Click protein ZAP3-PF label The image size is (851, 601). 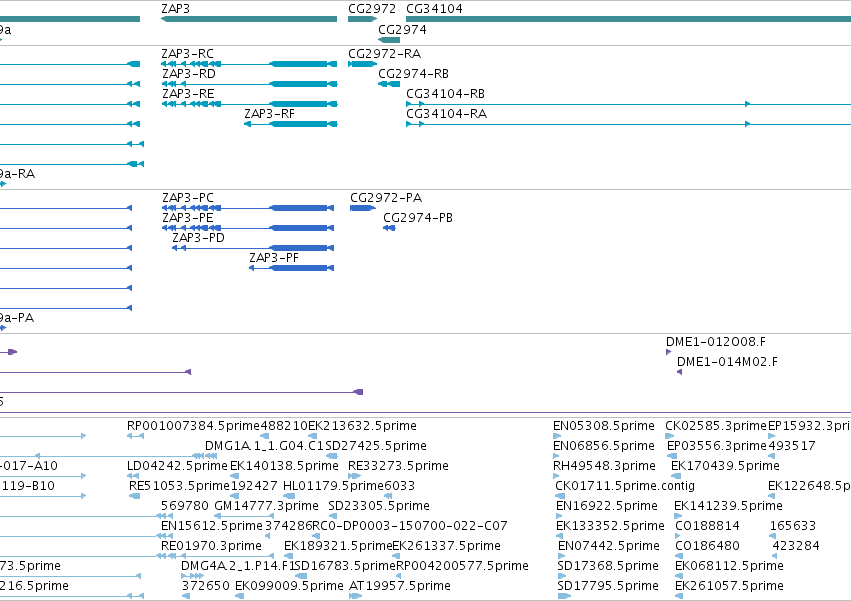(274, 258)
